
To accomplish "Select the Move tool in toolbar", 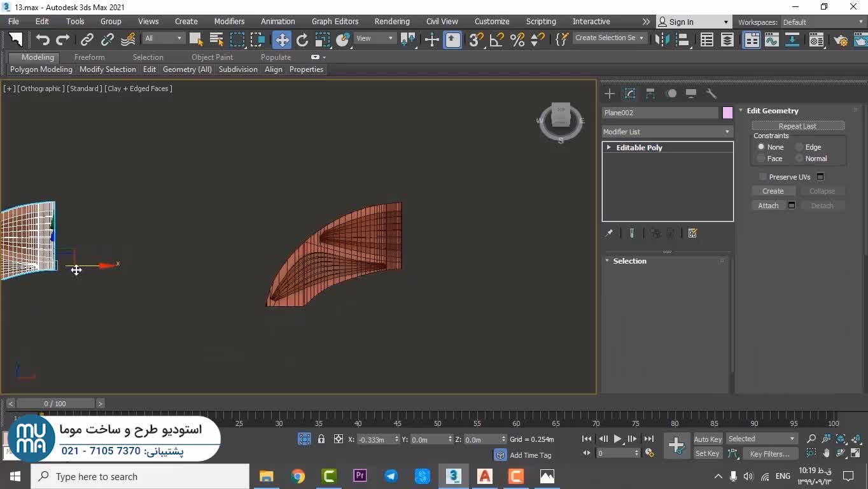I will pos(281,39).
